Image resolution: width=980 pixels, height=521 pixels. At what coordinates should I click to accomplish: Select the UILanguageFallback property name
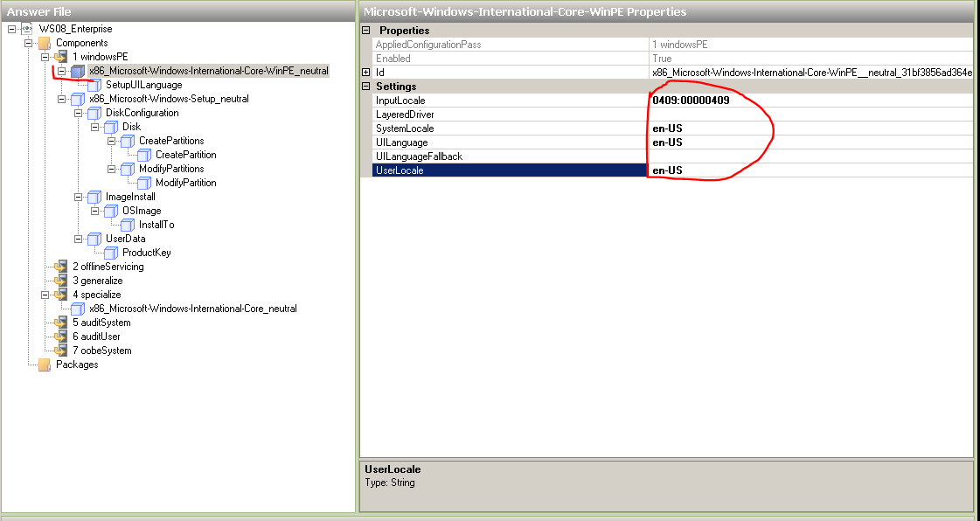click(419, 156)
